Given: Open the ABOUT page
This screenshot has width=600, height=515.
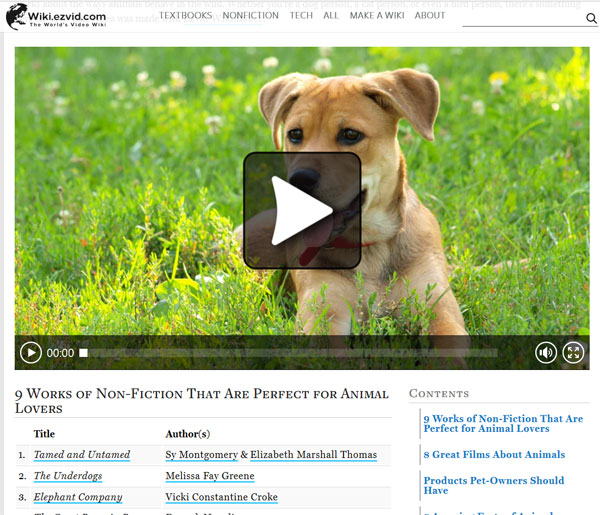Looking at the screenshot, I should click(430, 16).
